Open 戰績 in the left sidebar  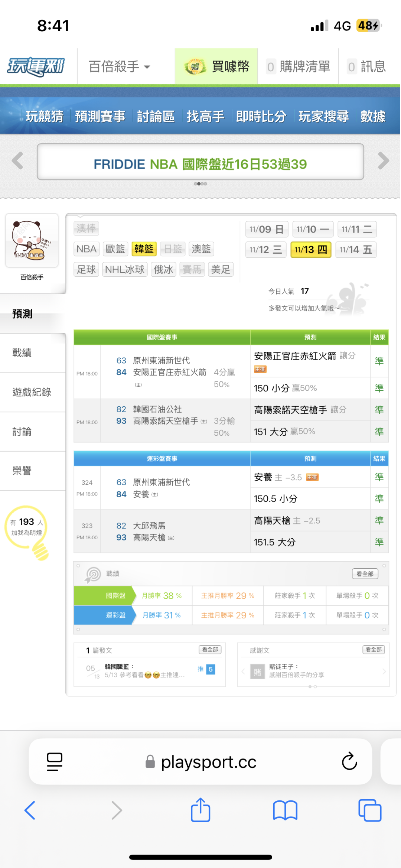coord(22,353)
